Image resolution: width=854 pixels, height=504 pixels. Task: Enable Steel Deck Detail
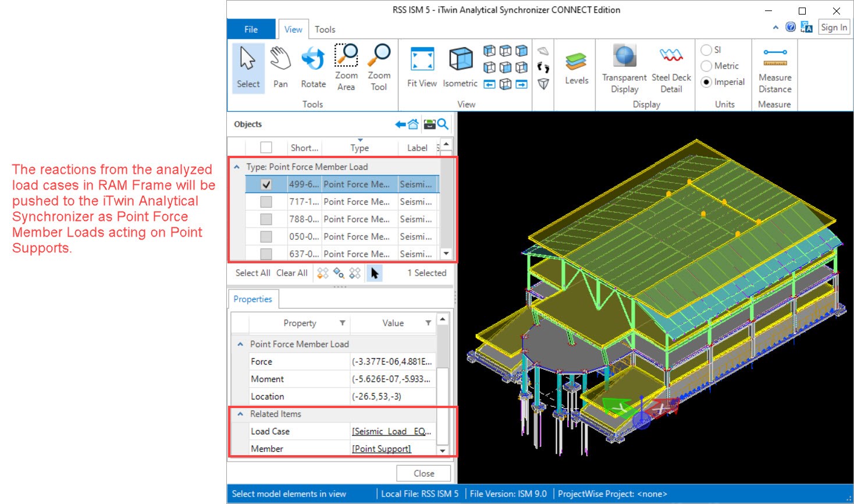click(x=671, y=68)
